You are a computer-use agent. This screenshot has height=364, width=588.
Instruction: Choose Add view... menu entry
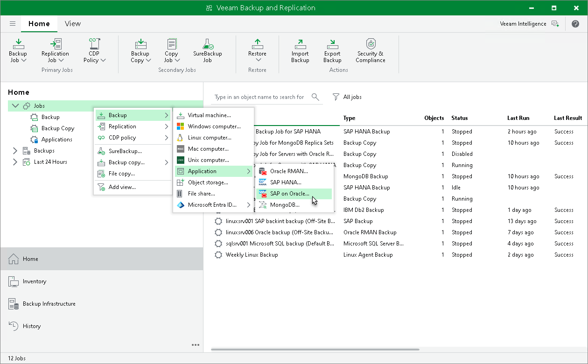(133, 187)
